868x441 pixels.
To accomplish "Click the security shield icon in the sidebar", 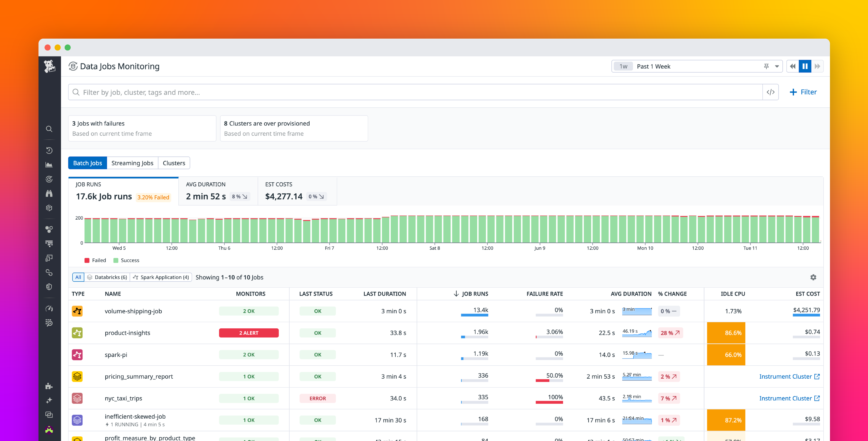I will point(49,287).
